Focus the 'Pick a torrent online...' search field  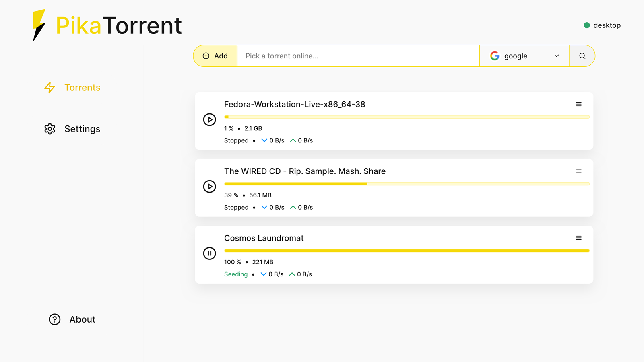click(358, 56)
